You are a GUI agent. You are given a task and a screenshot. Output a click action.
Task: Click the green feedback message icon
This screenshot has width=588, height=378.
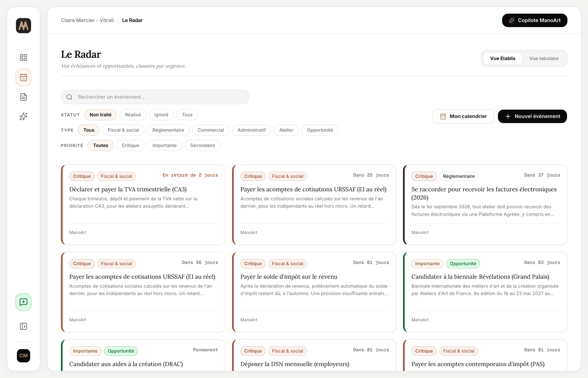(23, 302)
